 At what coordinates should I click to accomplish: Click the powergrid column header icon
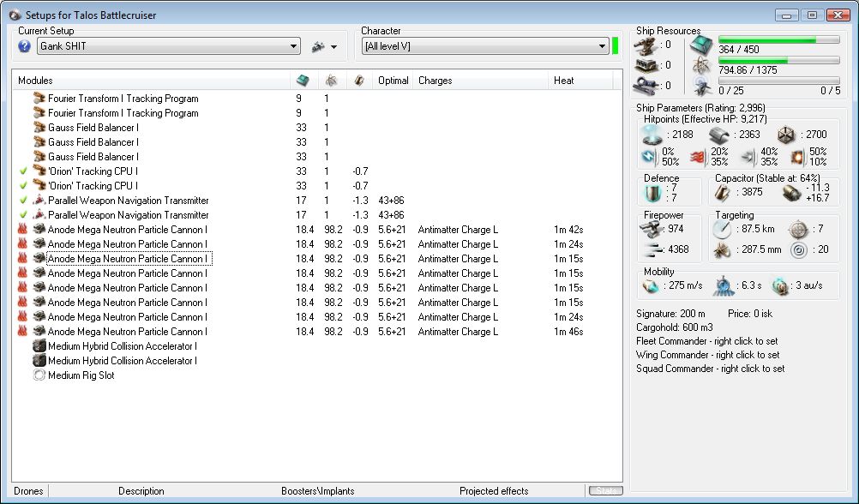pos(330,81)
